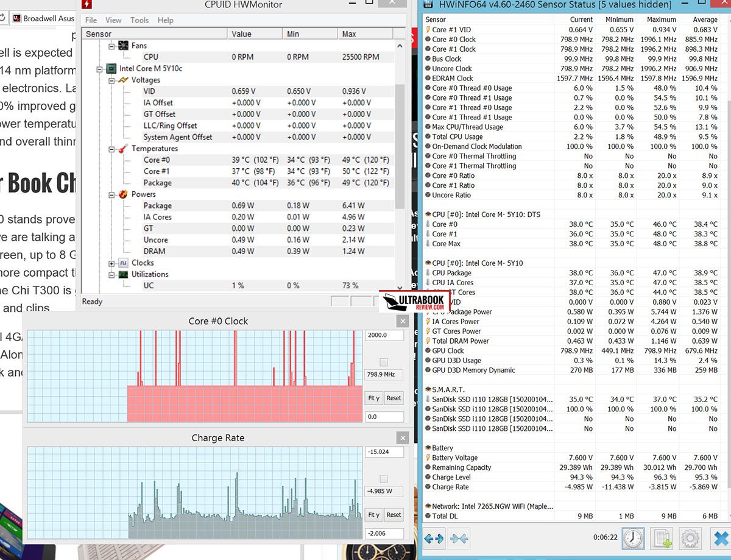
Task: Click the -15.024 upper limit field
Action: pos(384,452)
